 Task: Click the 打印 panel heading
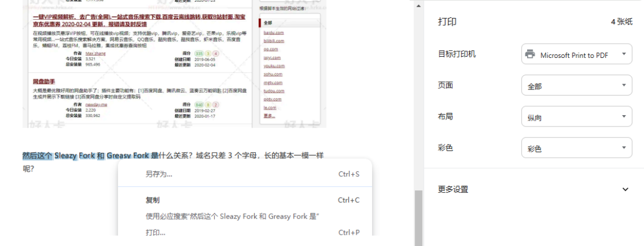[x=447, y=22]
